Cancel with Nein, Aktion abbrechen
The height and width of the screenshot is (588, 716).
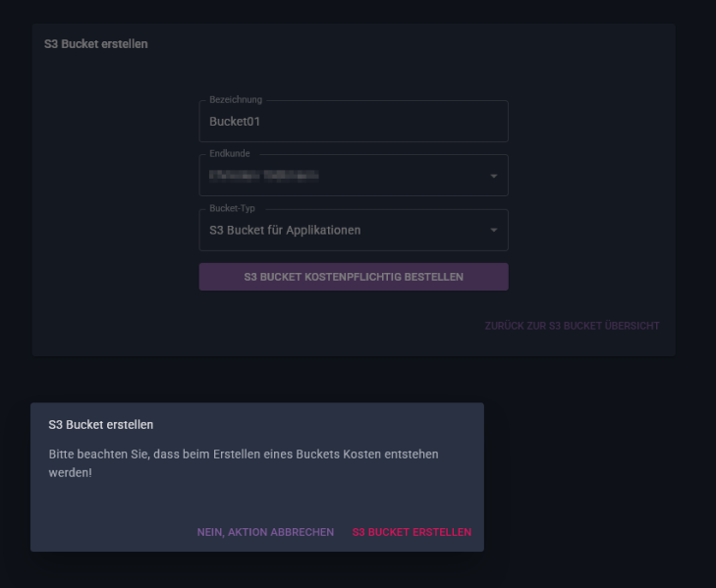pyautogui.click(x=265, y=532)
